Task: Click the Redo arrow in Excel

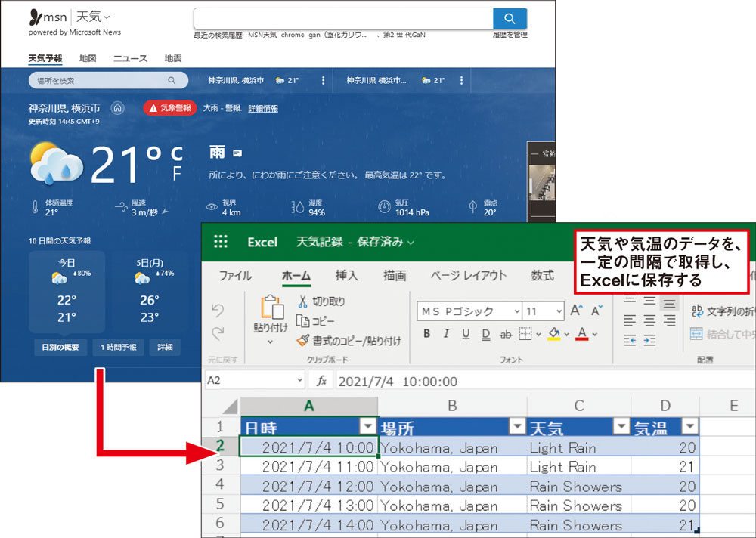Action: click(x=218, y=333)
